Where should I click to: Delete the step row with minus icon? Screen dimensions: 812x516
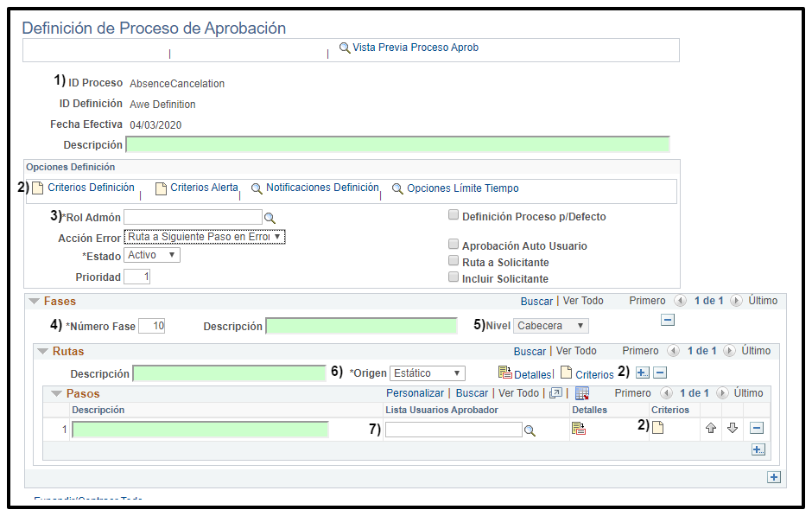click(757, 429)
